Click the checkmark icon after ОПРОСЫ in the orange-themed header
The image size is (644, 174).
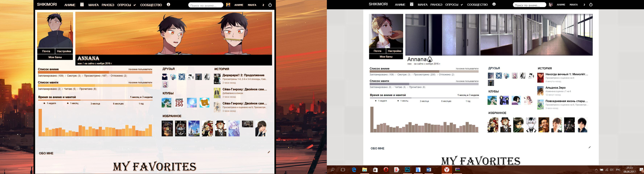coord(135,5)
